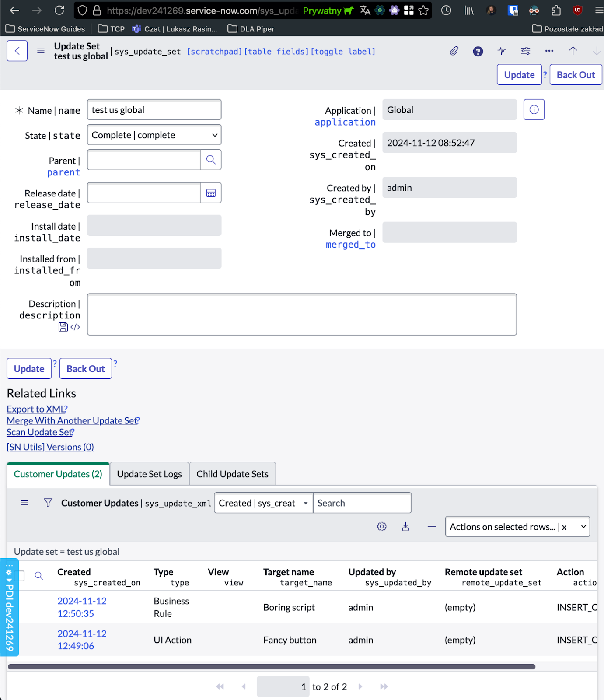This screenshot has height=700, width=604.
Task: Click the [toggle label] link in header
Action: 343,52
